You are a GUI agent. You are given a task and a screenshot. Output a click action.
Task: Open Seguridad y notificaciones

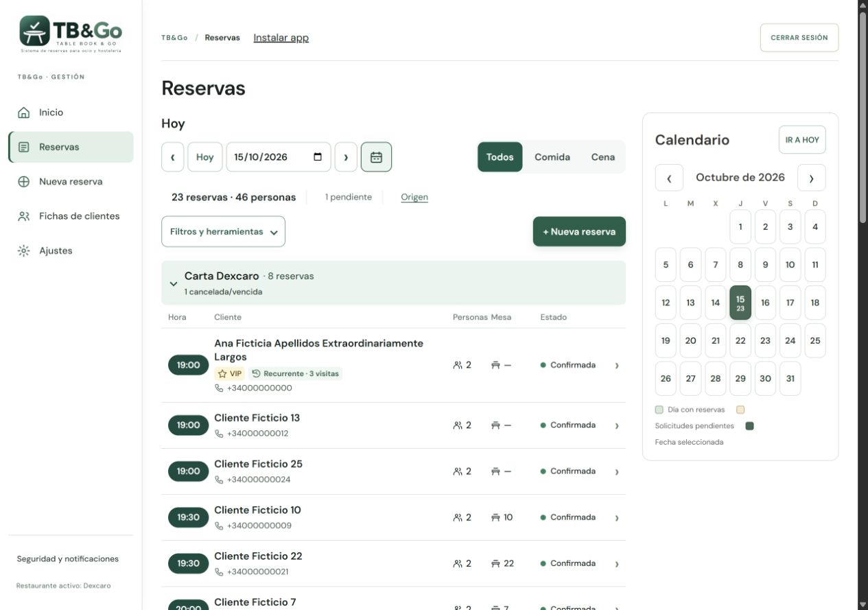[x=68, y=559]
